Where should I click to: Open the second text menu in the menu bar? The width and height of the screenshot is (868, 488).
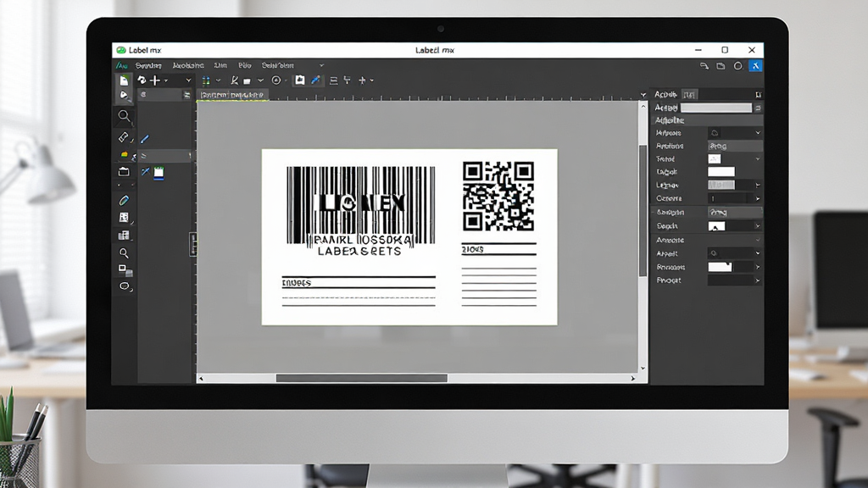tap(188, 65)
